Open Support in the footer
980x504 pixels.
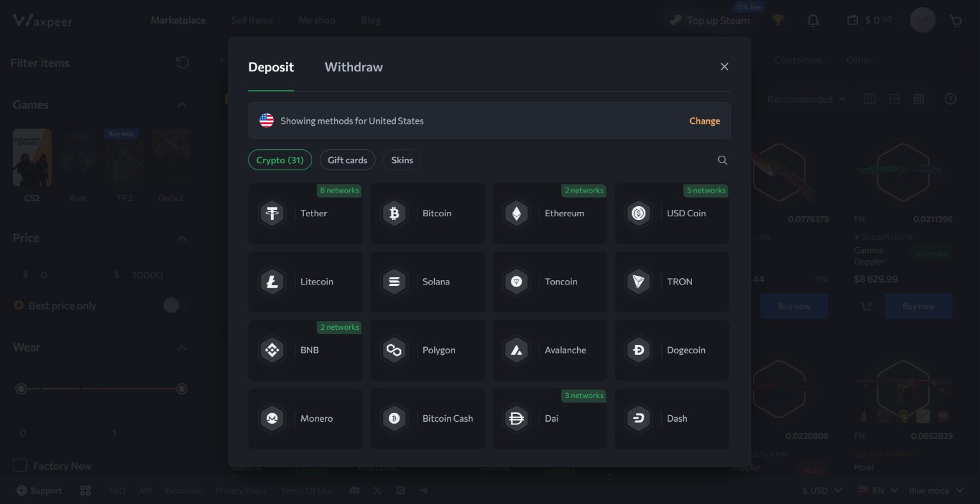click(x=39, y=491)
